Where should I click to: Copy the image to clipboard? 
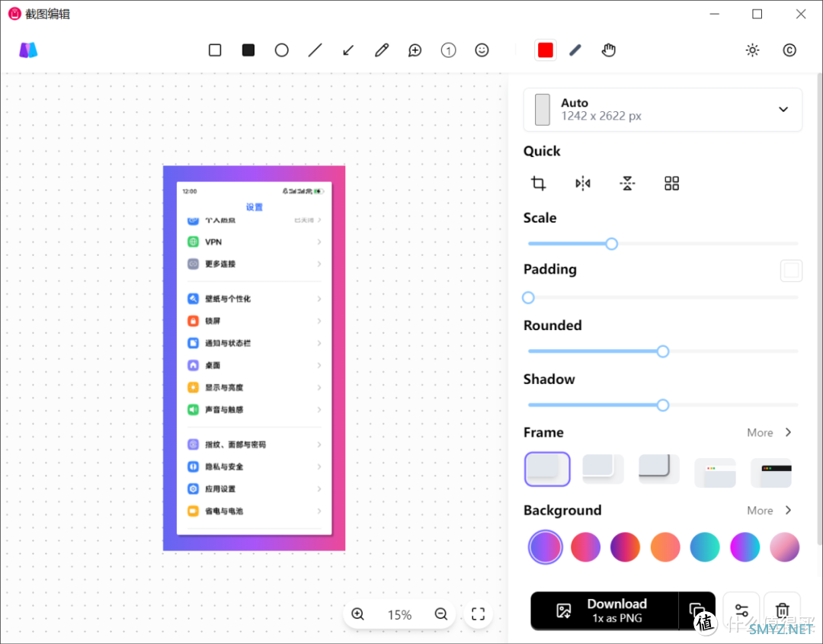(x=697, y=611)
